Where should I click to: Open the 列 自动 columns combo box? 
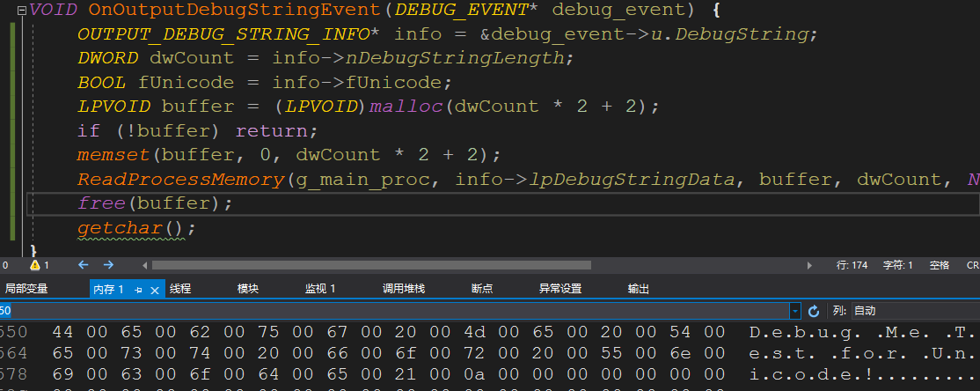click(916, 311)
